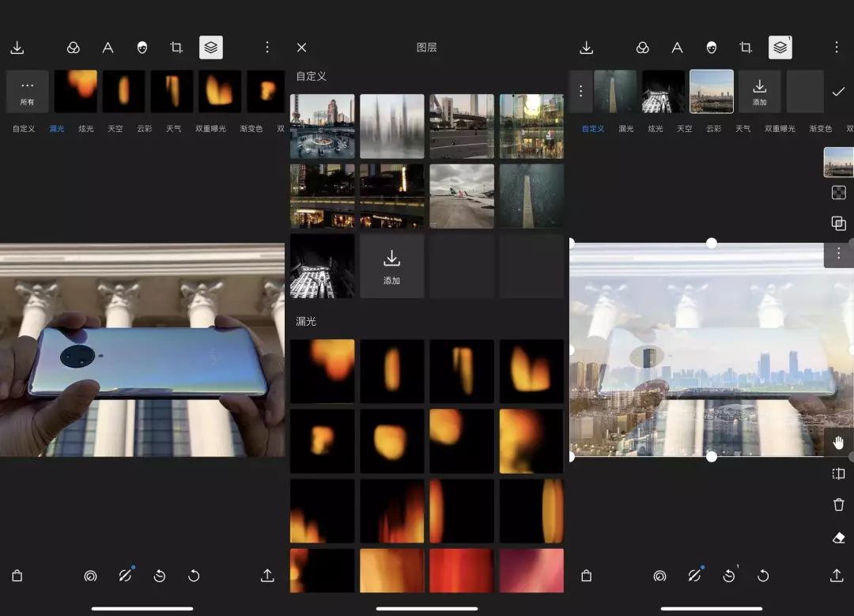Tap the crop tool on left screen

pyautogui.click(x=176, y=47)
